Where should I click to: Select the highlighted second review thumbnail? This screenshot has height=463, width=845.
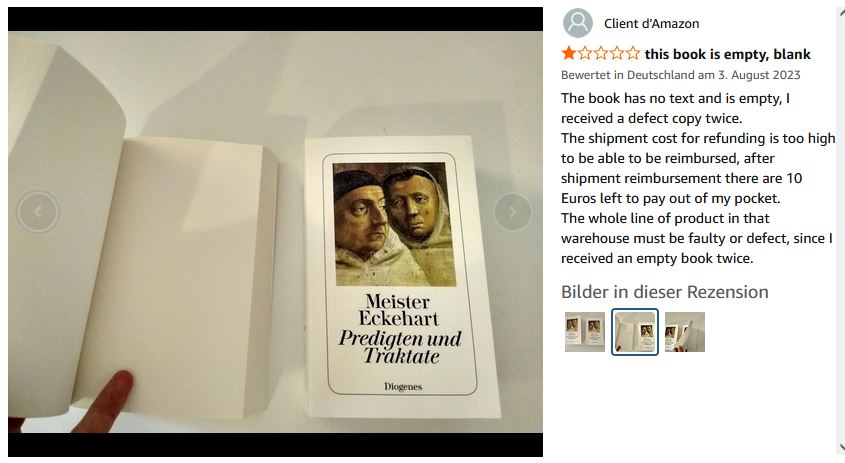635,332
